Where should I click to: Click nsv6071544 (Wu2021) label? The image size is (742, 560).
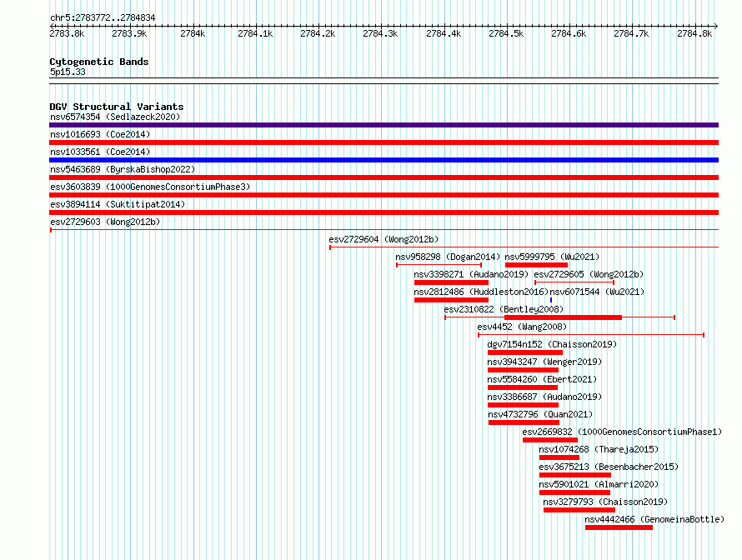pyautogui.click(x=597, y=292)
